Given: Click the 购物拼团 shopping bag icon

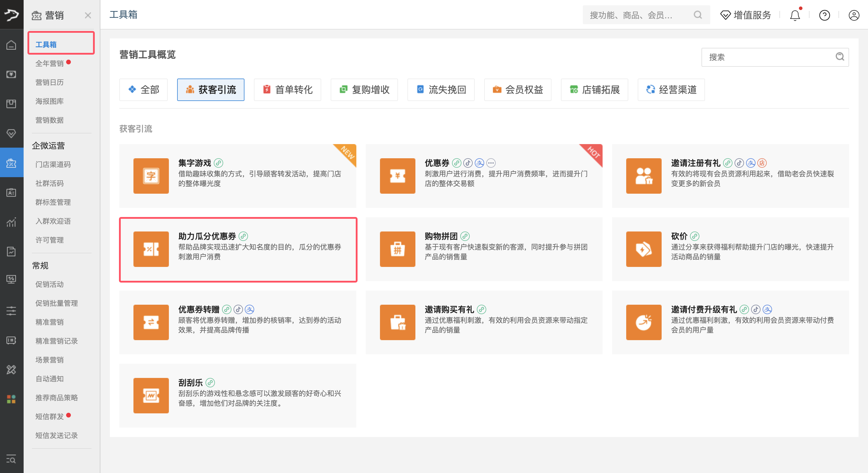Looking at the screenshot, I should tap(397, 249).
